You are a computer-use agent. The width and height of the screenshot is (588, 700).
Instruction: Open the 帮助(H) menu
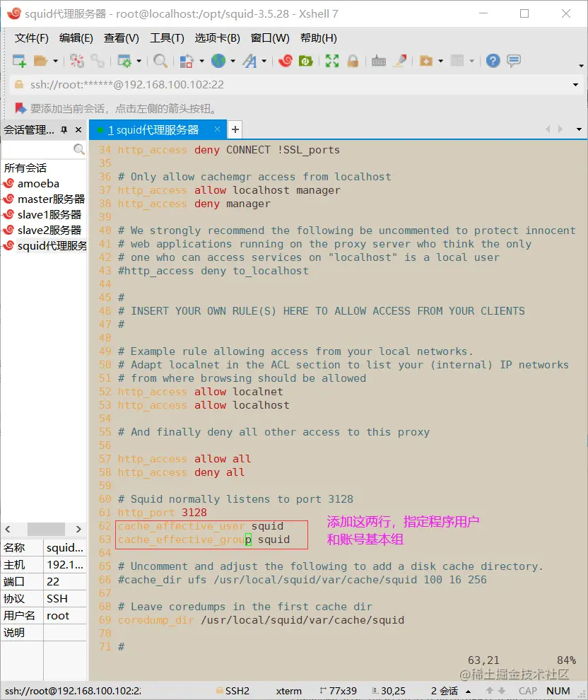coord(319,38)
